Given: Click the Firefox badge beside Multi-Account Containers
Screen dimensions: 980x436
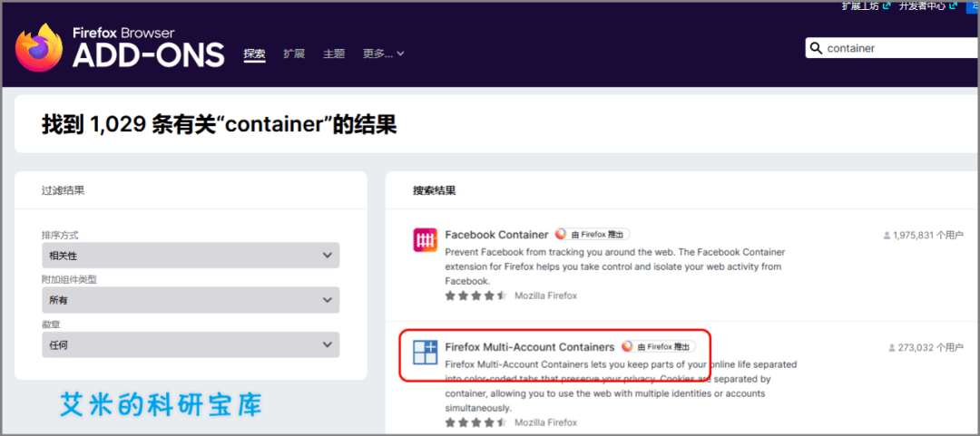Looking at the screenshot, I should coord(658,346).
